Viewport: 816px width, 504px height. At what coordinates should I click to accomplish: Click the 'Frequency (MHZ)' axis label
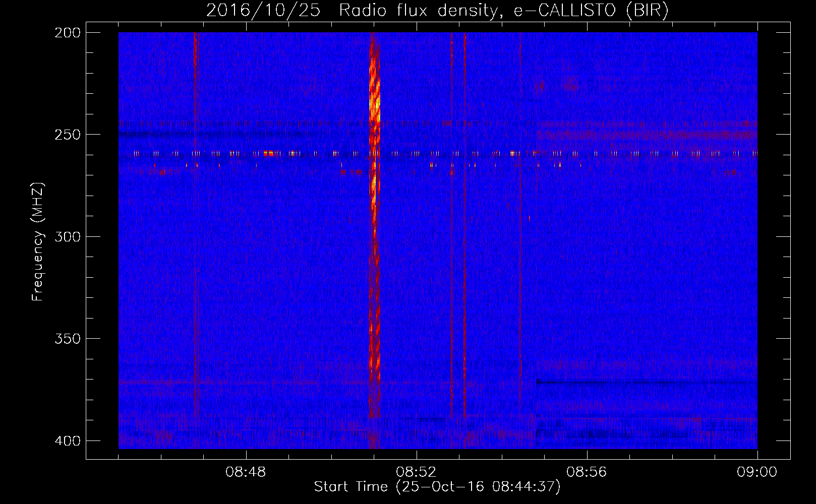click(x=38, y=242)
